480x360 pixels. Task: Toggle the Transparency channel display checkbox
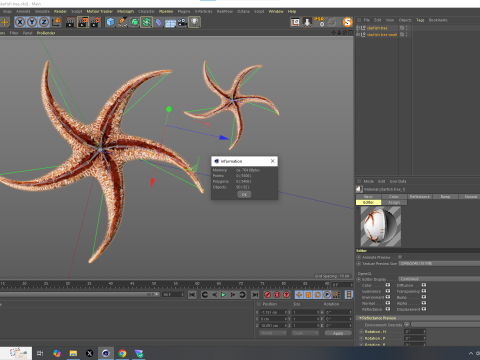pos(424,291)
